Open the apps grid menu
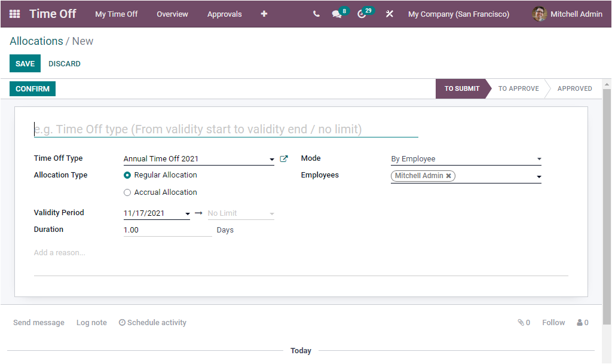Screen dimensions: 612x364 click(x=15, y=14)
